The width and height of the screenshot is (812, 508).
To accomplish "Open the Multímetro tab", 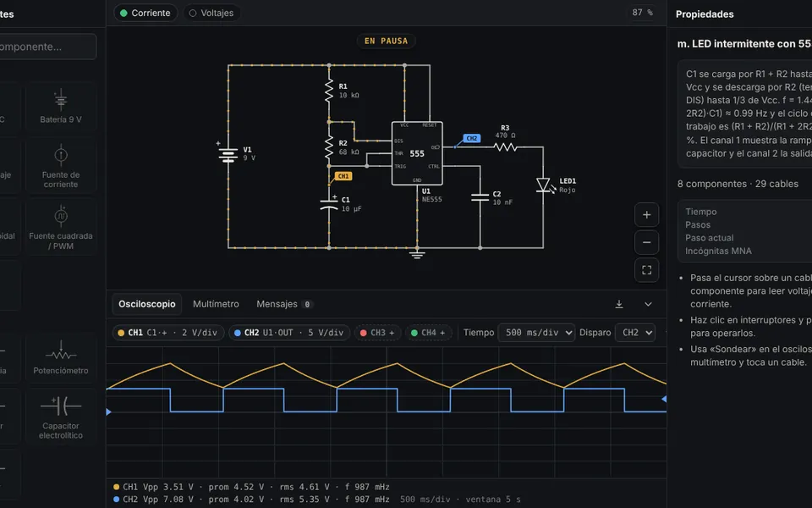I will coord(216,304).
